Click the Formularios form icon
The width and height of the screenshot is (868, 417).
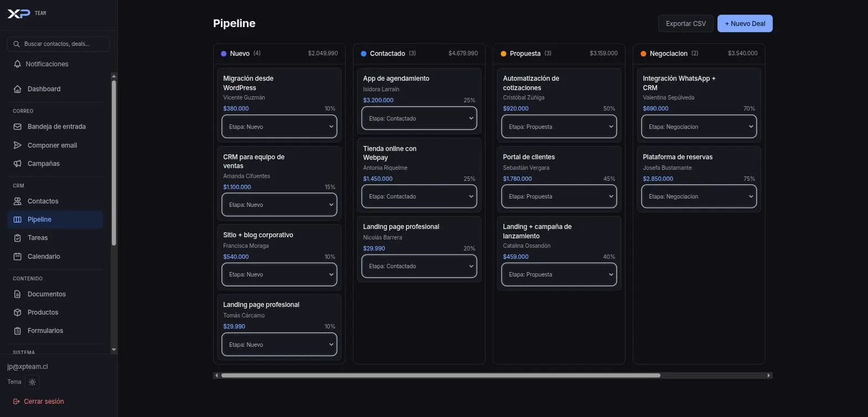tap(18, 331)
